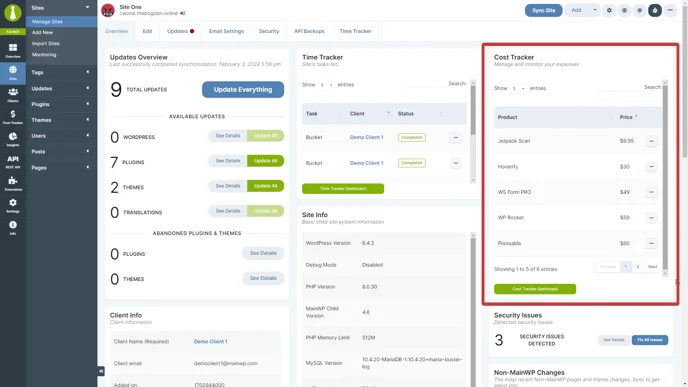This screenshot has height=387, width=688.
Task: Open actions menu for WP Rocket
Action: tap(651, 218)
